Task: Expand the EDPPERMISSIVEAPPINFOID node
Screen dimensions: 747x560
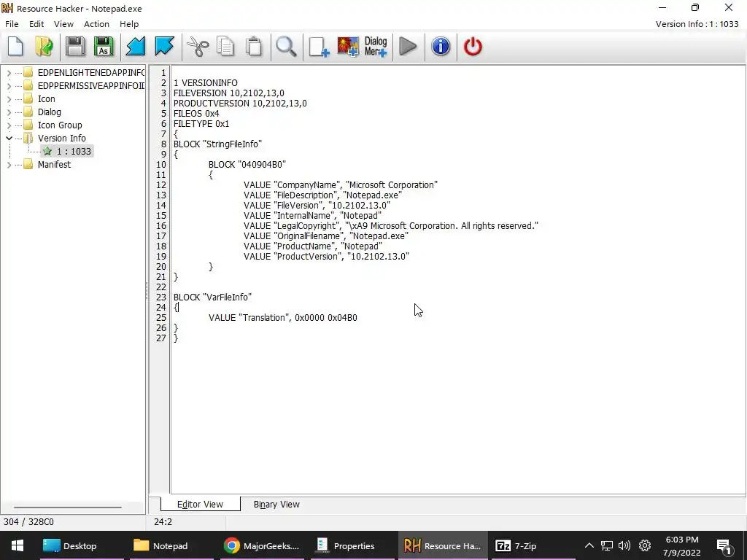Action: coord(9,86)
